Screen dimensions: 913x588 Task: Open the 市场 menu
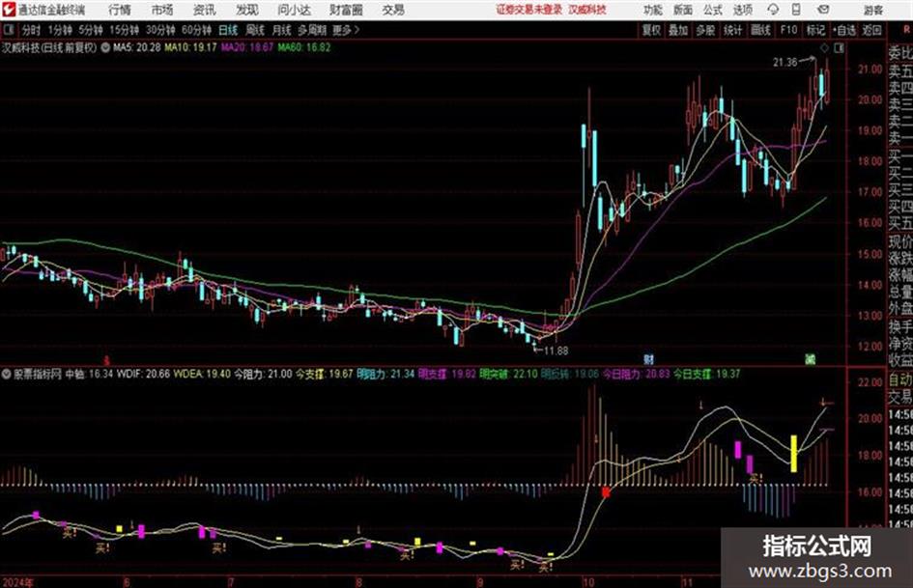[x=162, y=10]
